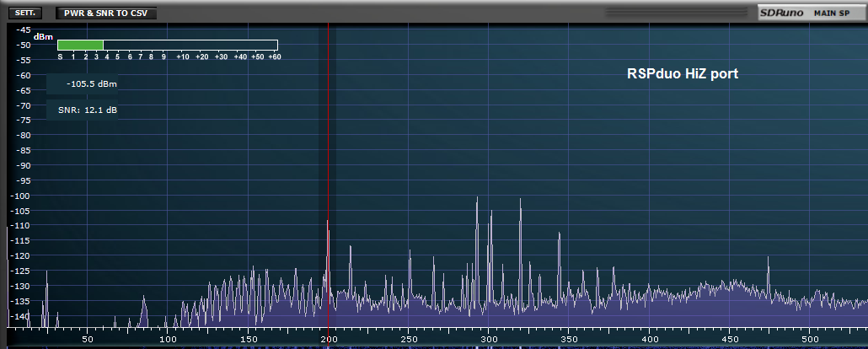This screenshot has height=349, width=868.
Task: Click the RSPduo HiZ port label
Action: point(683,73)
